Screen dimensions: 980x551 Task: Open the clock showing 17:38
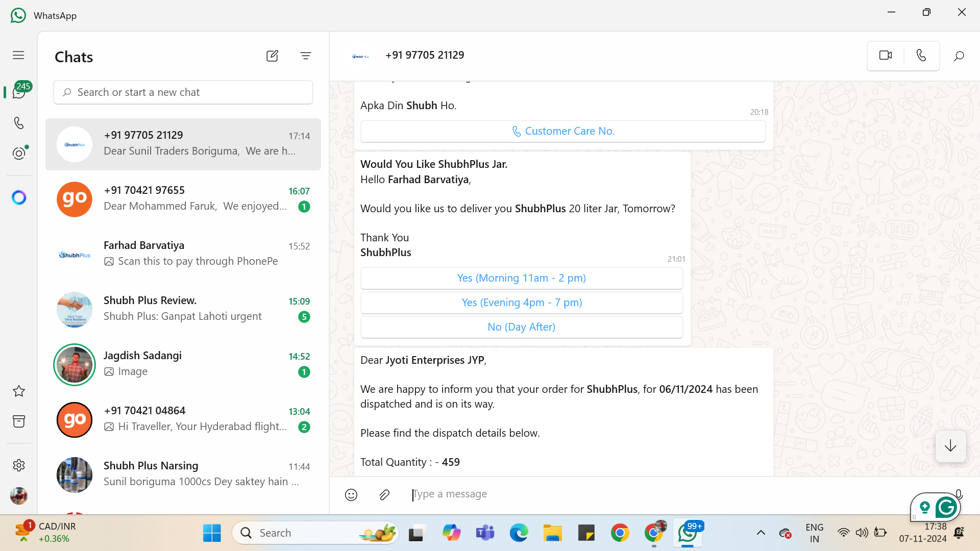click(923, 532)
